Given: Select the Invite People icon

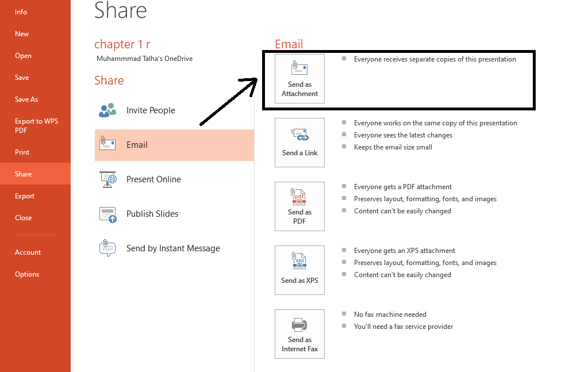Looking at the screenshot, I should point(107,110).
